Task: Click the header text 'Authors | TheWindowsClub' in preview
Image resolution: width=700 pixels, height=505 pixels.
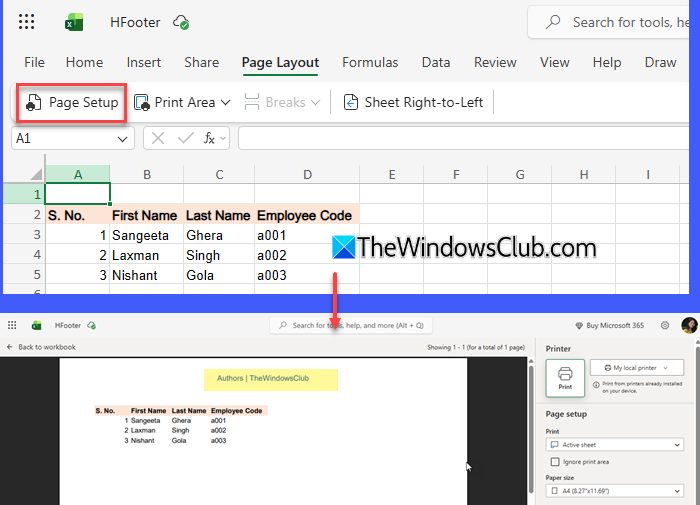Action: pos(263,378)
